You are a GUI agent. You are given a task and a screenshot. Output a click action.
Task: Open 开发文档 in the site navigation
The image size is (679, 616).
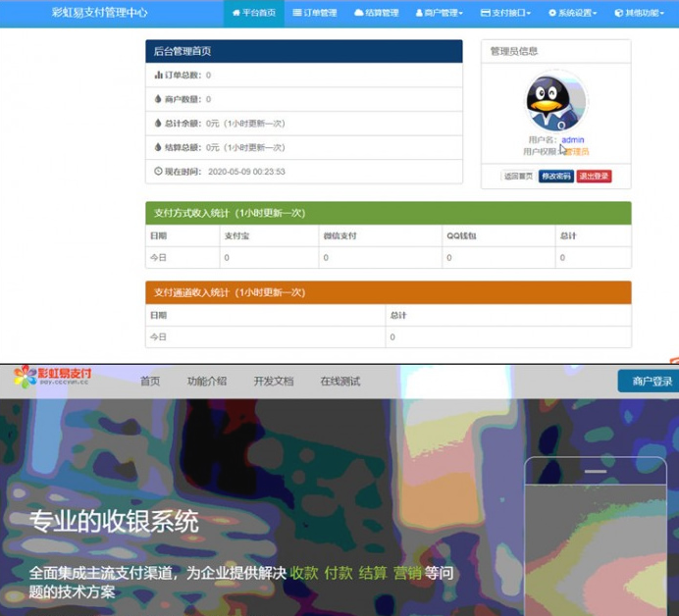[273, 382]
